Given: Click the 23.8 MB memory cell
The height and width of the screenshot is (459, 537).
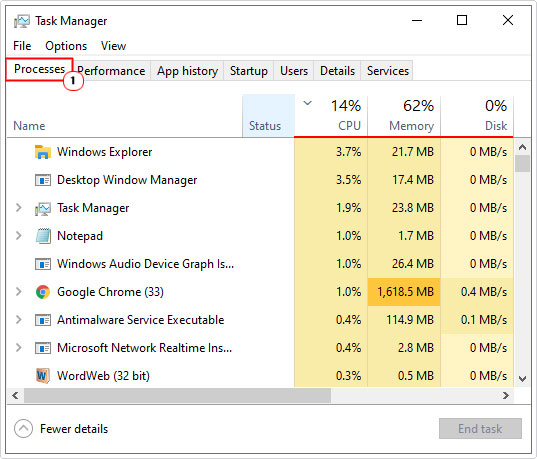Looking at the screenshot, I should click(404, 208).
